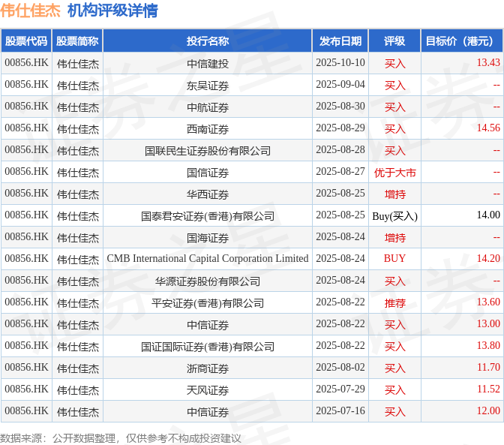The height and width of the screenshot is (445, 504).
Task: Click the 评级 column header
Action: click(x=394, y=41)
